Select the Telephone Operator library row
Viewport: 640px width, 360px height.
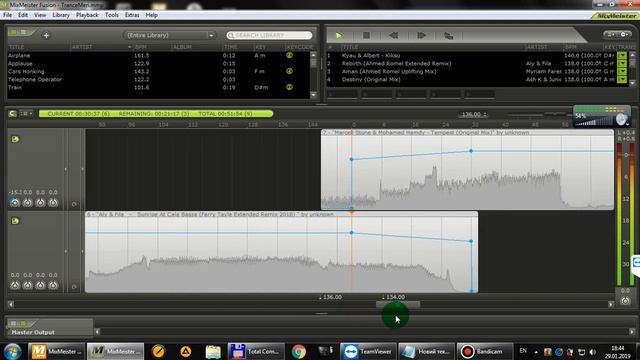click(x=158, y=79)
